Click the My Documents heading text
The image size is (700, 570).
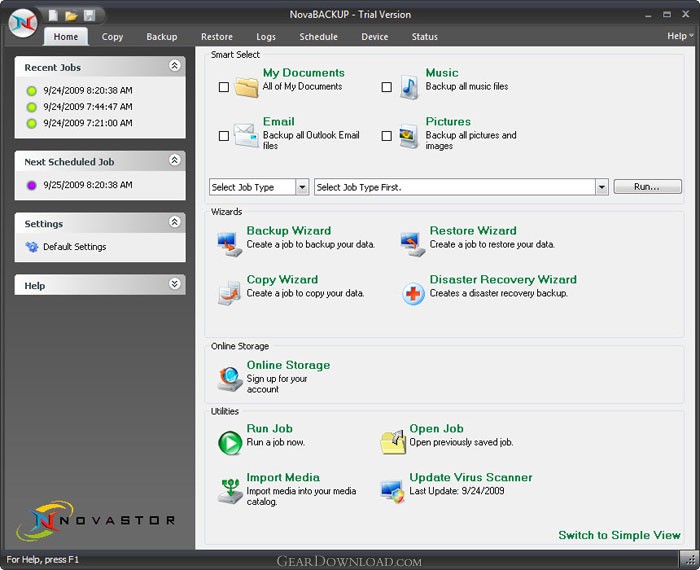[304, 72]
